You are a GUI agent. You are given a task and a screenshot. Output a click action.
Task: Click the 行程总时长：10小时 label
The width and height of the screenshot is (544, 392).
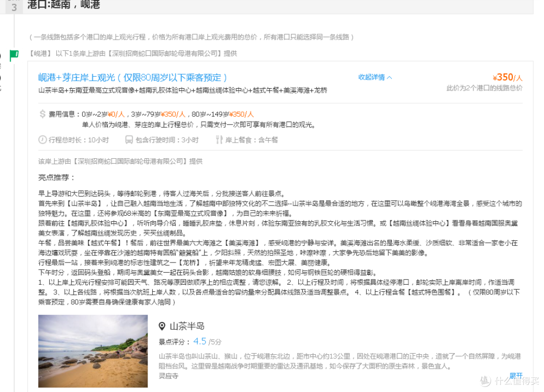pos(79,140)
